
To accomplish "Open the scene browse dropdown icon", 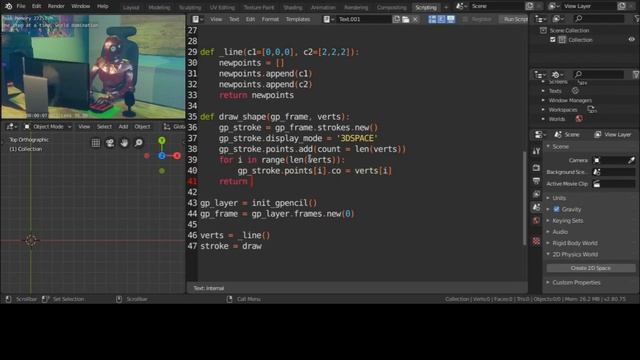I will pyautogui.click(x=460, y=6).
